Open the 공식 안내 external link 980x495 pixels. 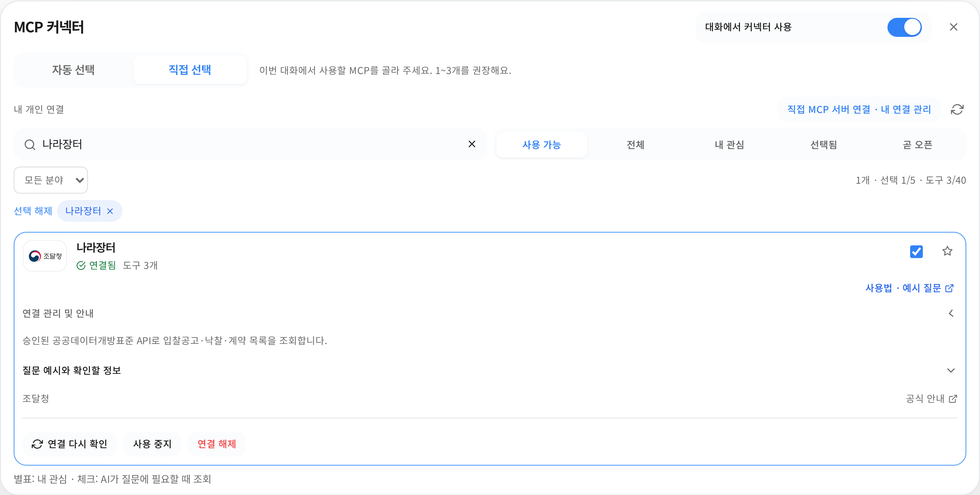[x=931, y=399]
